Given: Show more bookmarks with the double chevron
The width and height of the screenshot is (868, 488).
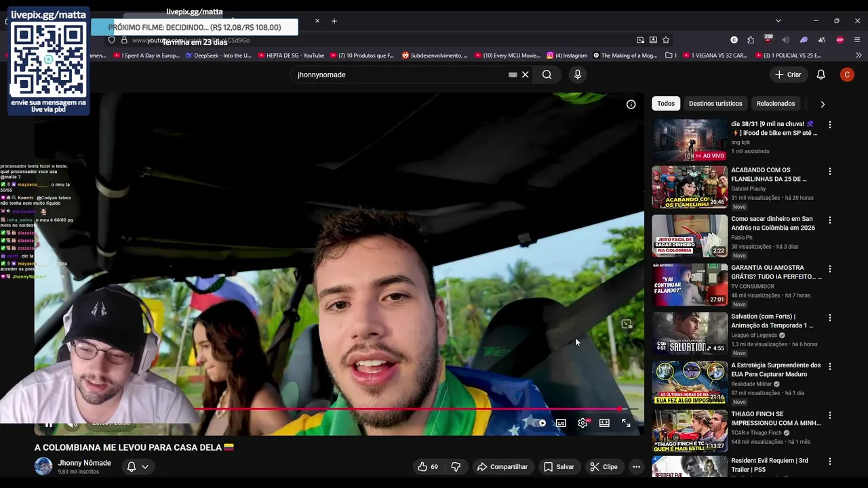Looking at the screenshot, I should pos(859,56).
